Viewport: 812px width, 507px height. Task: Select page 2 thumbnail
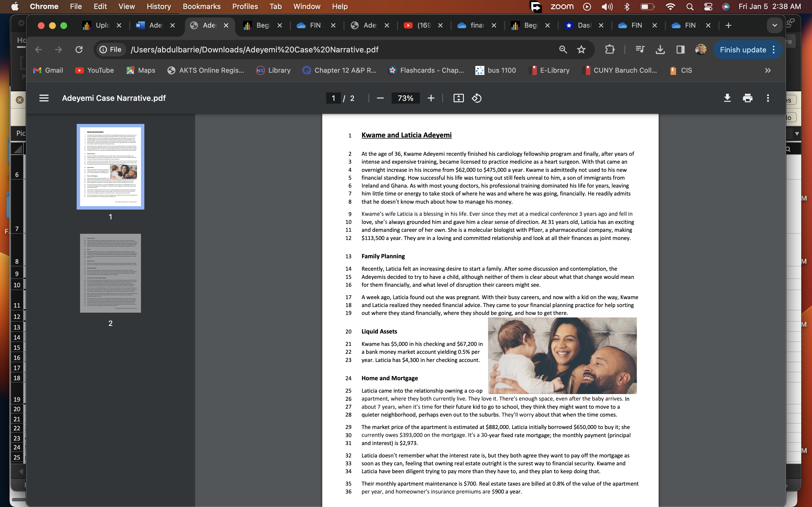click(111, 273)
